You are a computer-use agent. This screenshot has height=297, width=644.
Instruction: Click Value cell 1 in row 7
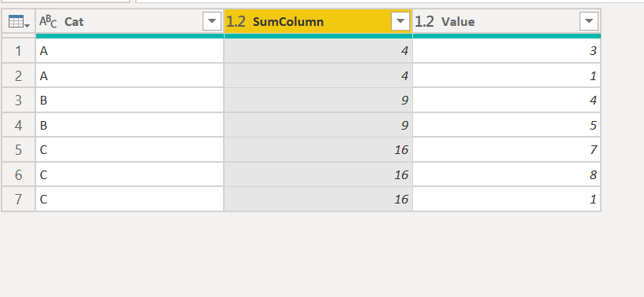coord(507,200)
